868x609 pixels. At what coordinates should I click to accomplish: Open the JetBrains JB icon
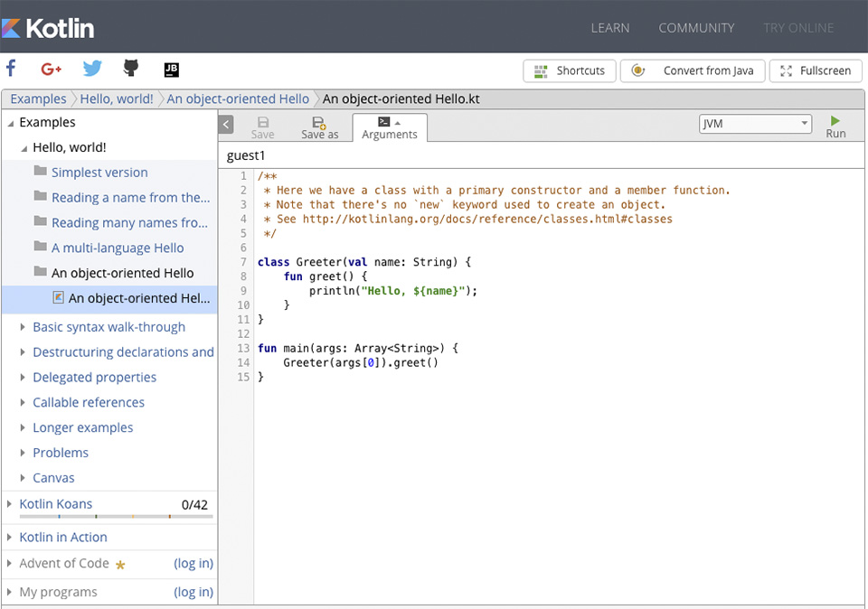tap(172, 70)
